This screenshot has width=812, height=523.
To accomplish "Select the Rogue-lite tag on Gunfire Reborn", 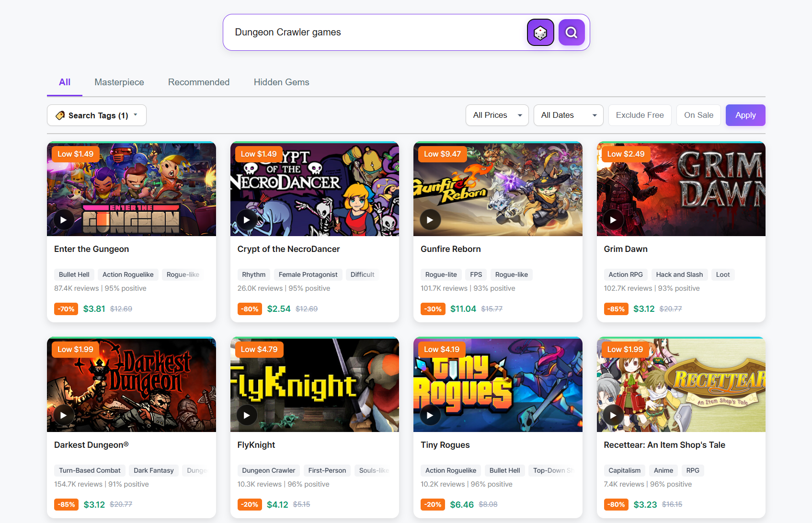I will click(x=440, y=274).
